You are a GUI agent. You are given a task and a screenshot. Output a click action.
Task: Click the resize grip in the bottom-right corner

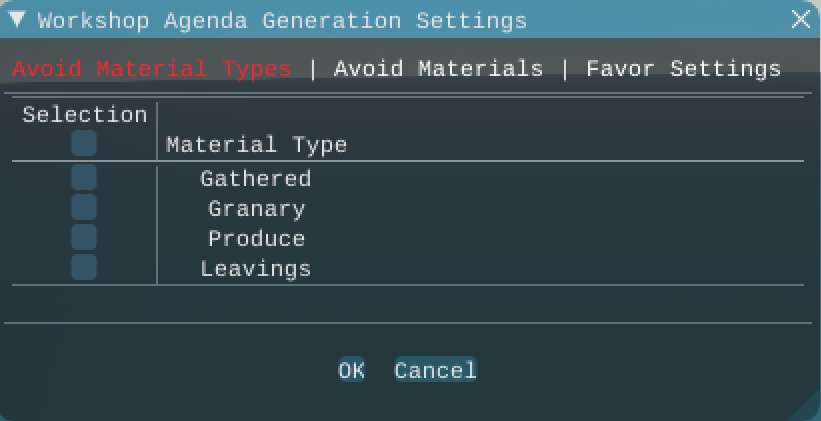(x=810, y=411)
